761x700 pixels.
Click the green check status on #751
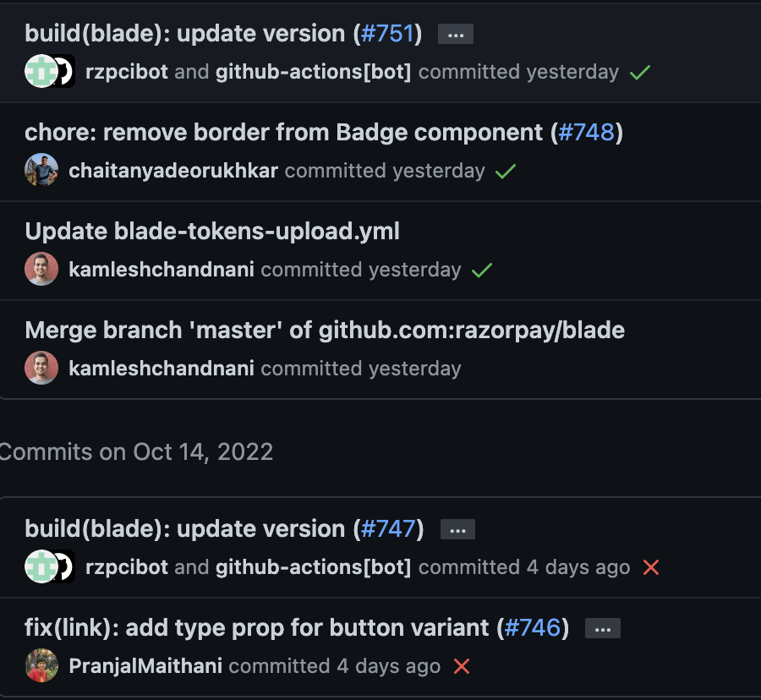click(x=639, y=72)
